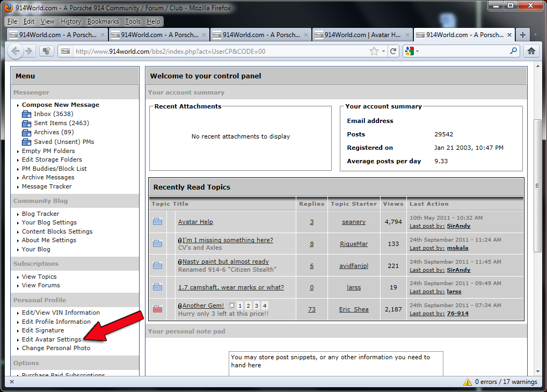The height and width of the screenshot is (392, 547).
Task: Click in the personal note pad text area
Action: coord(336,364)
